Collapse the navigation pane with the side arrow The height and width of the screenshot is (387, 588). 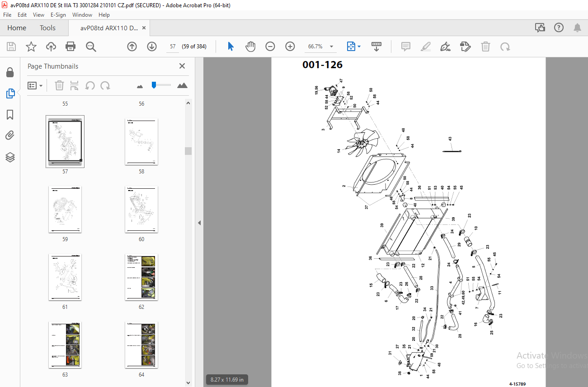coord(199,223)
